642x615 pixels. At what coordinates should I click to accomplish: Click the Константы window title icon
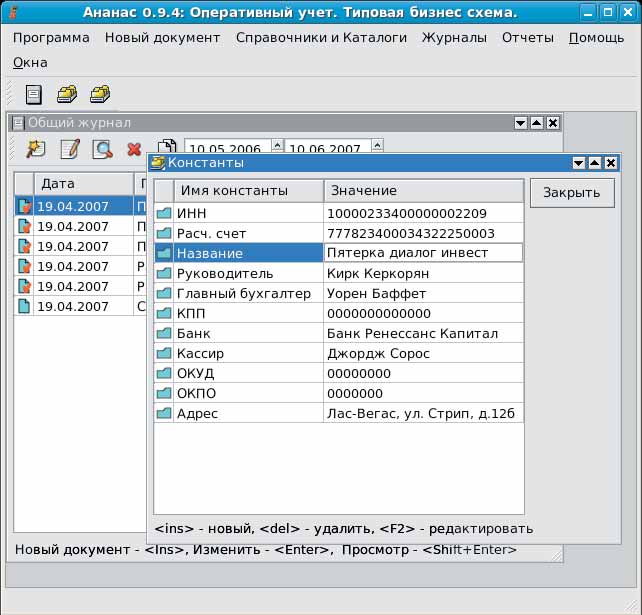[x=158, y=163]
